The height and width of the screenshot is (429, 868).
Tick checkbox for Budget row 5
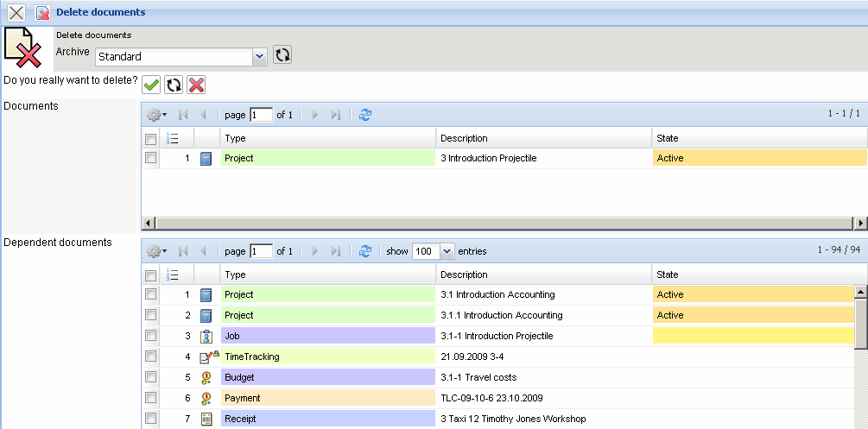tap(151, 377)
